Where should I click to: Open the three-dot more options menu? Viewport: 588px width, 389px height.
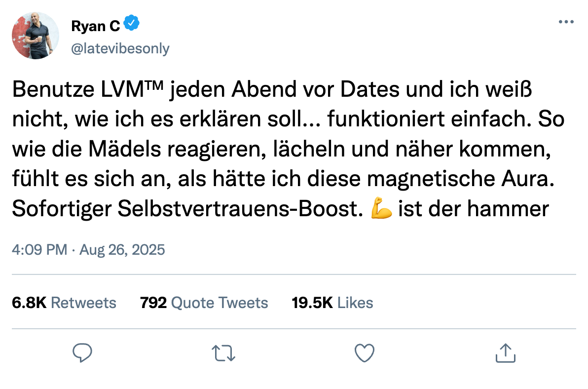(x=566, y=22)
